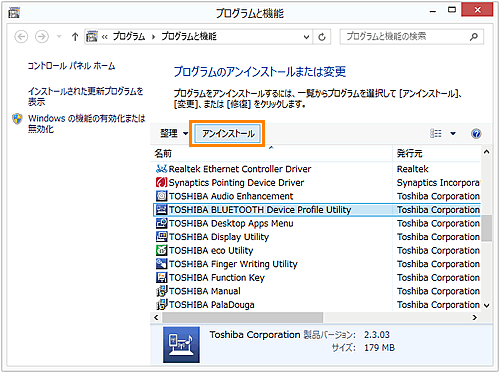Click the TOSHIBA Function Key icon
The image size is (500, 373).
coord(161,277)
